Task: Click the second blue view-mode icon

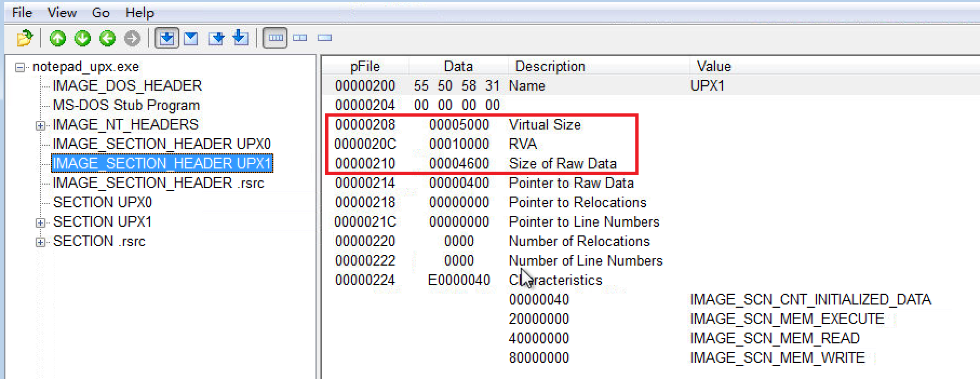Action: 191,38
